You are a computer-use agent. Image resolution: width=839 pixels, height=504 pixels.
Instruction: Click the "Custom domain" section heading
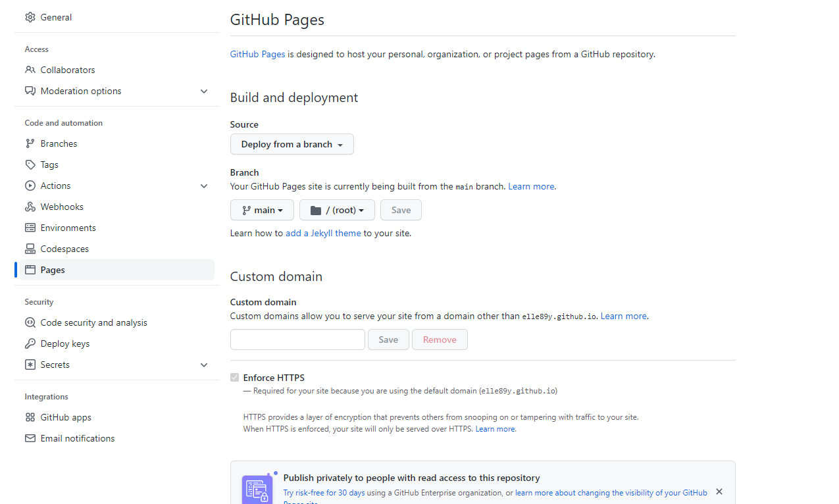(276, 276)
